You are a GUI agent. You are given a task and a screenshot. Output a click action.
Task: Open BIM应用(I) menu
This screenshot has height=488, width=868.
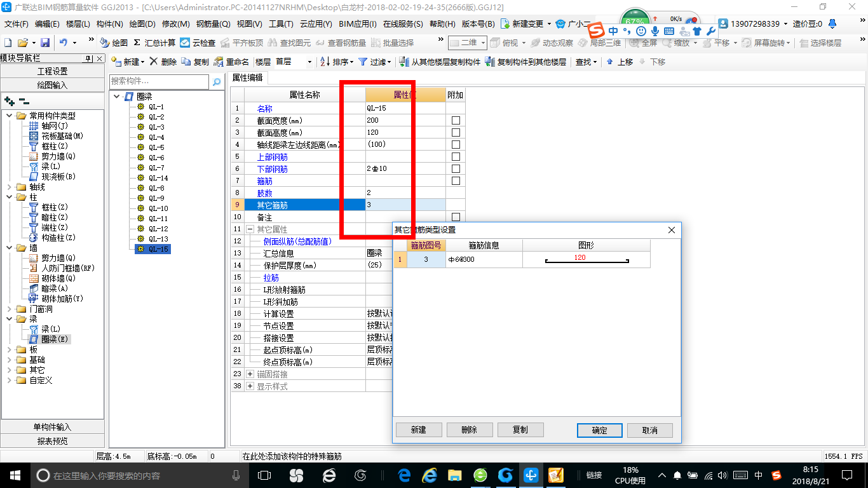click(358, 24)
